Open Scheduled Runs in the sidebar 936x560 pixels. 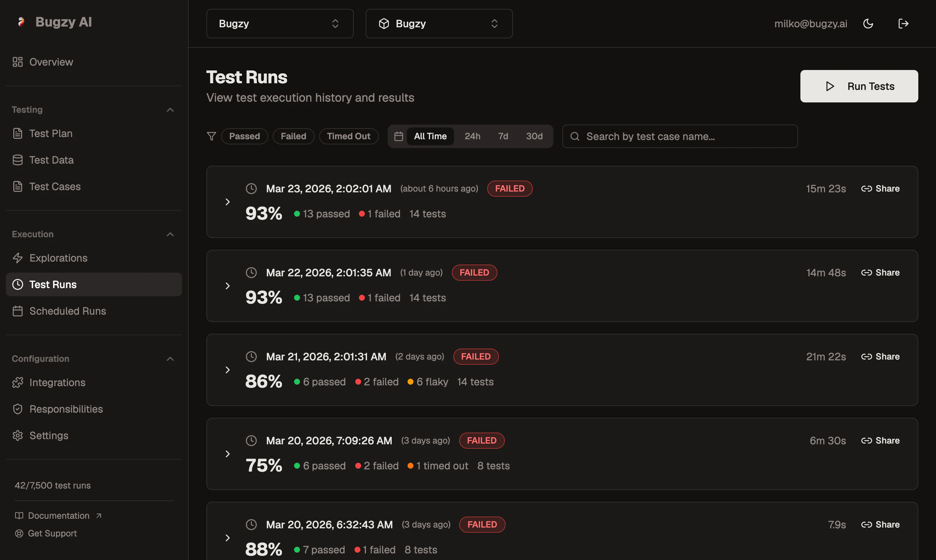coord(67,311)
